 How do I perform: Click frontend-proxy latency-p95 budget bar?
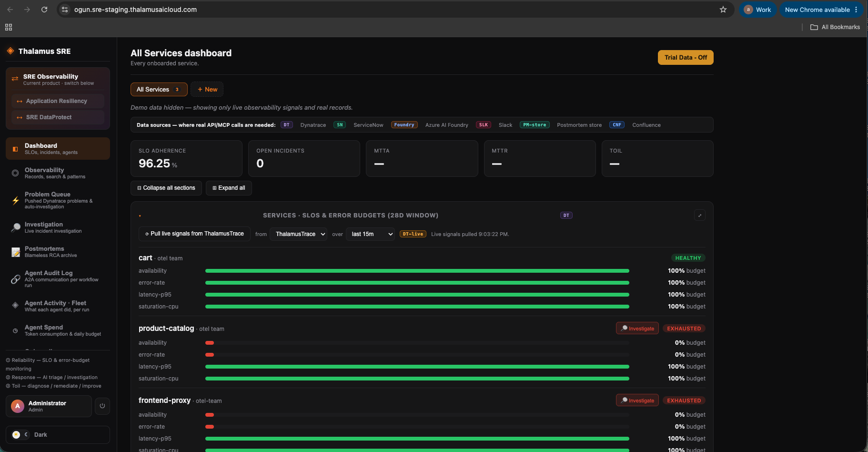(x=417, y=439)
